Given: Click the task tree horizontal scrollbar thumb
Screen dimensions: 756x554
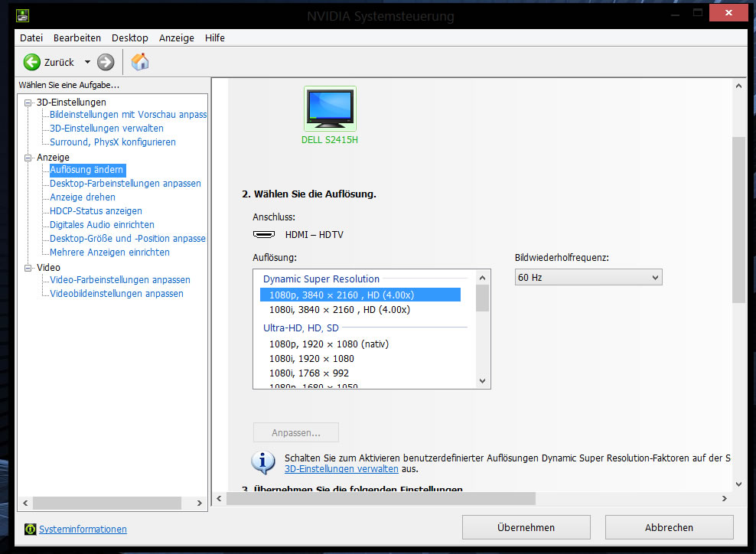Looking at the screenshot, I should click(x=107, y=503).
